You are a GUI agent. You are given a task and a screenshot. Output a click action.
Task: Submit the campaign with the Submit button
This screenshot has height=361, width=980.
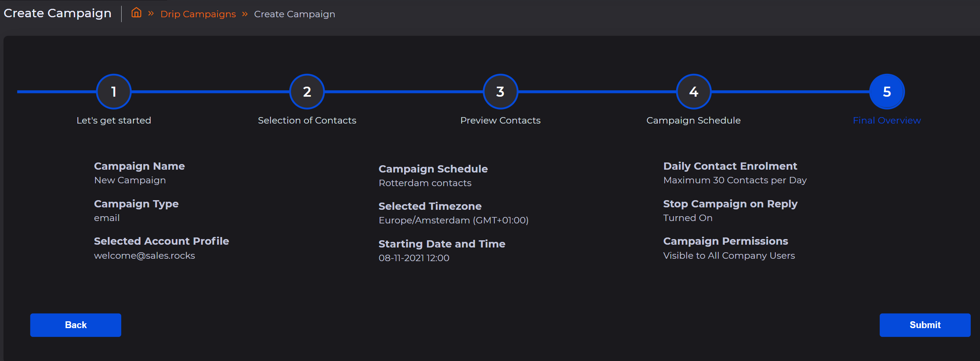pyautogui.click(x=925, y=325)
